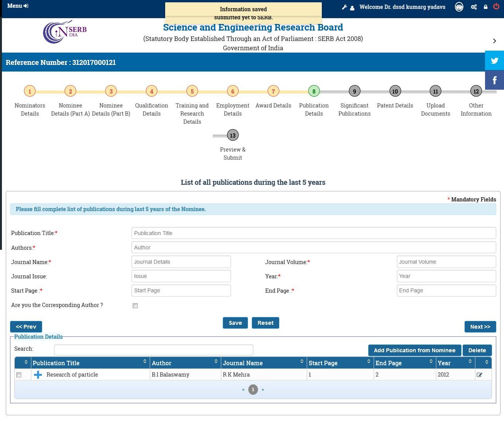Click the Authors input field
This screenshot has height=423, width=504.
(314, 247)
